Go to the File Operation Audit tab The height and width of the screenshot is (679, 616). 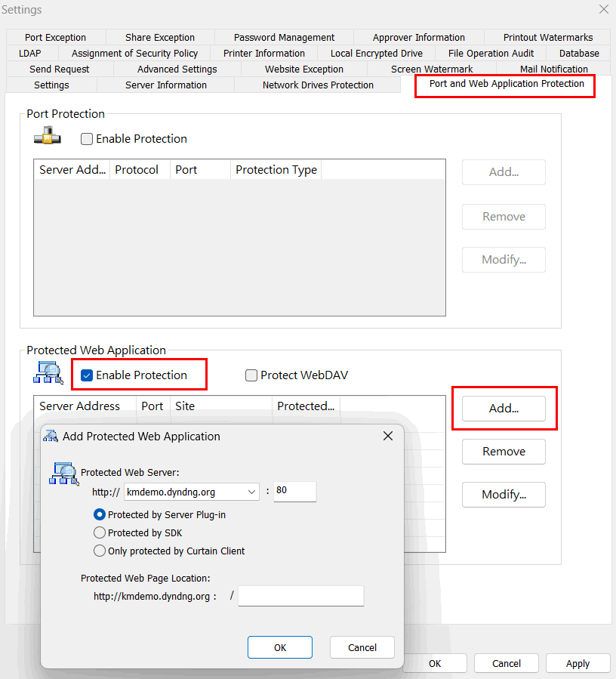491,53
